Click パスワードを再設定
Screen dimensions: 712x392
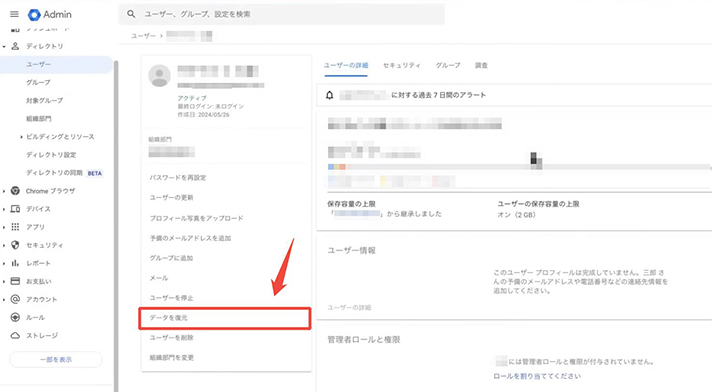[x=178, y=178]
